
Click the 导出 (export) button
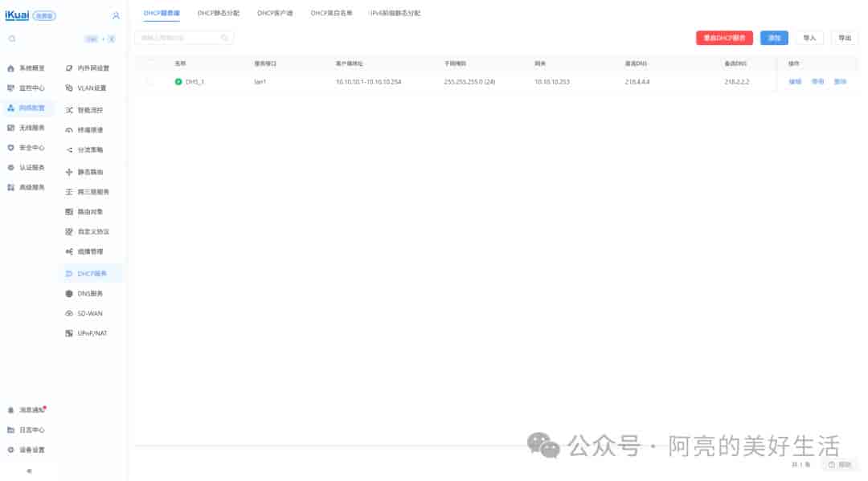[x=844, y=38]
